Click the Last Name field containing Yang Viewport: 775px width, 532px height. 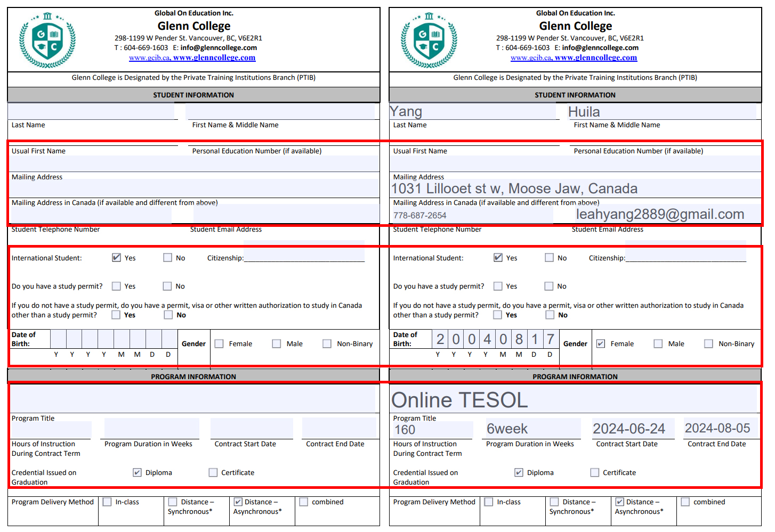pyautogui.click(x=473, y=111)
